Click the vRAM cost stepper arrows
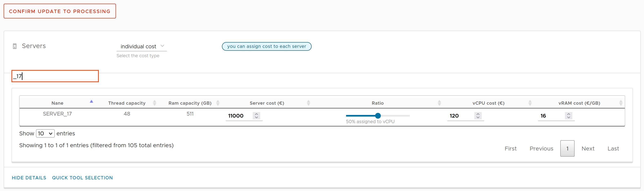 [x=568, y=116]
